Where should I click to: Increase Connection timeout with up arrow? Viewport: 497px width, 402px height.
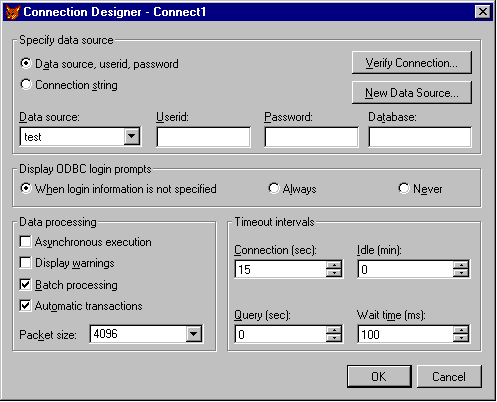(x=334, y=265)
